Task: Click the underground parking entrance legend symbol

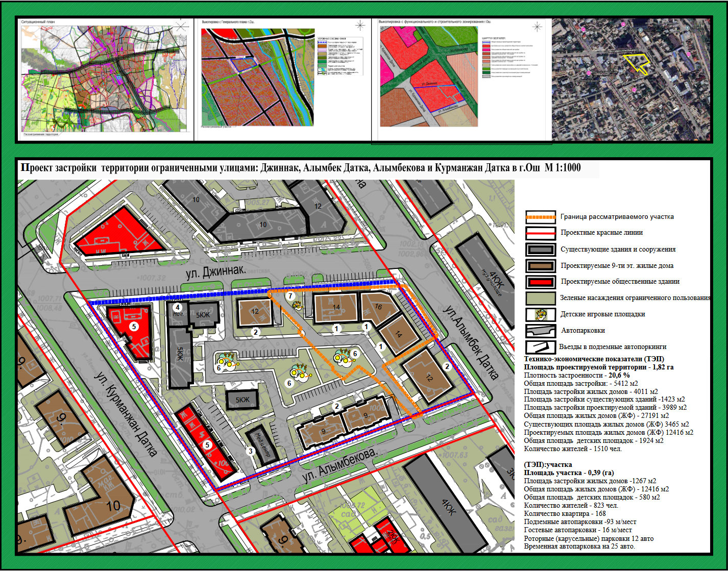Action: coord(540,347)
